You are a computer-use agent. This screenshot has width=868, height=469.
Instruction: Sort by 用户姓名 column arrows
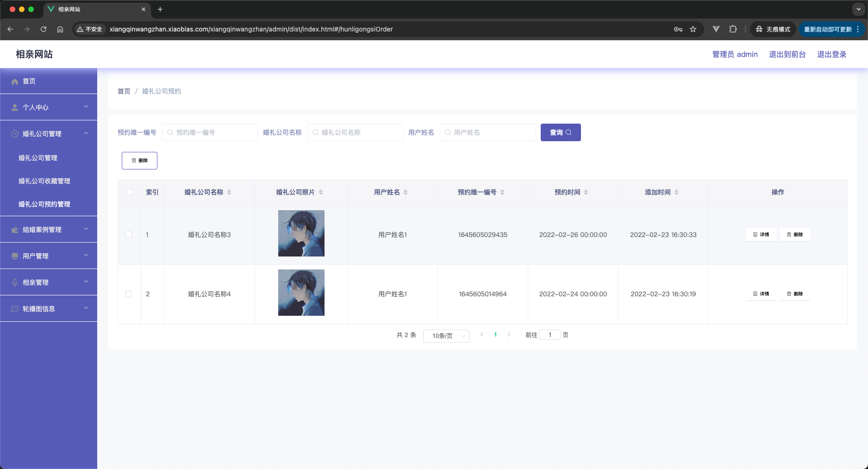click(x=406, y=192)
